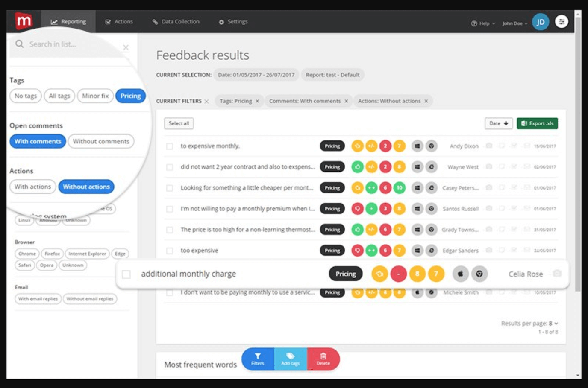
Task: Open the Reporting tab
Action: click(68, 22)
